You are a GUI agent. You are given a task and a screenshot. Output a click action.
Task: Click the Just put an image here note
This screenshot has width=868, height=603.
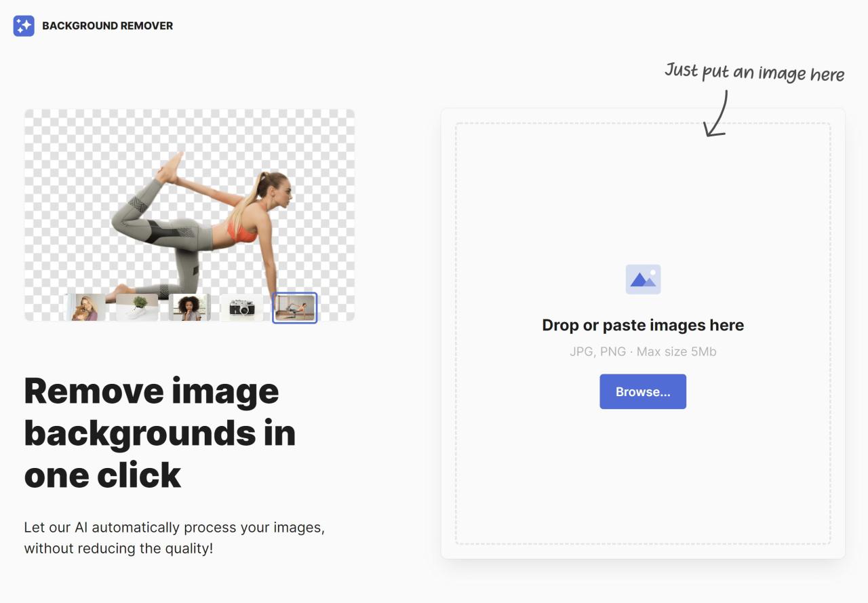pyautogui.click(x=754, y=72)
